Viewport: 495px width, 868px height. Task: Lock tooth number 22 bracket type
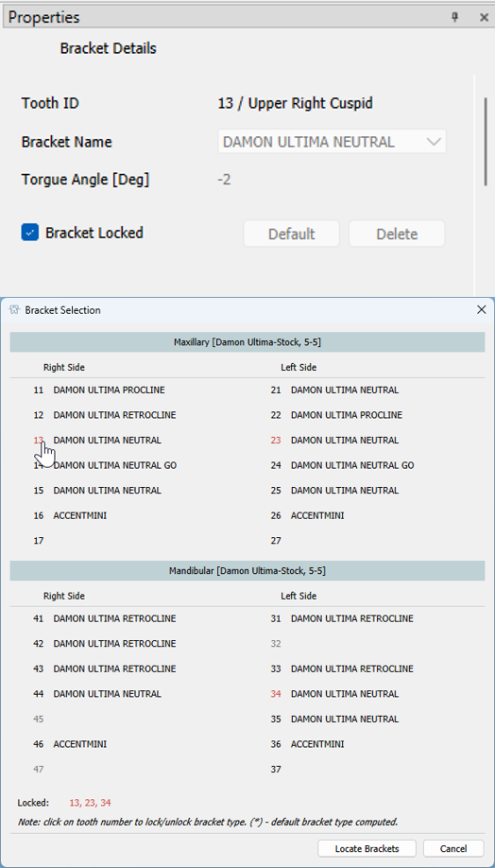(276, 415)
